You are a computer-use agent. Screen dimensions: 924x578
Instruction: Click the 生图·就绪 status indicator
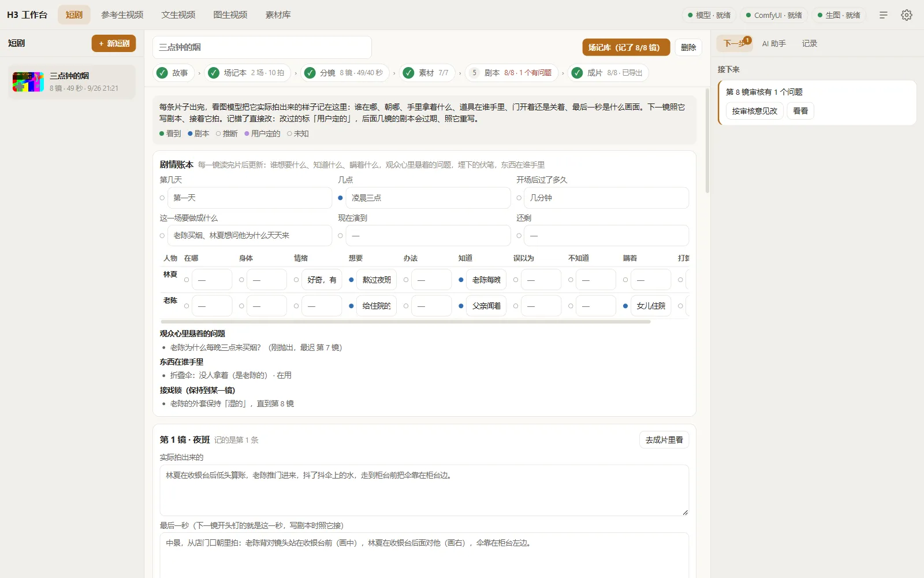coord(839,15)
